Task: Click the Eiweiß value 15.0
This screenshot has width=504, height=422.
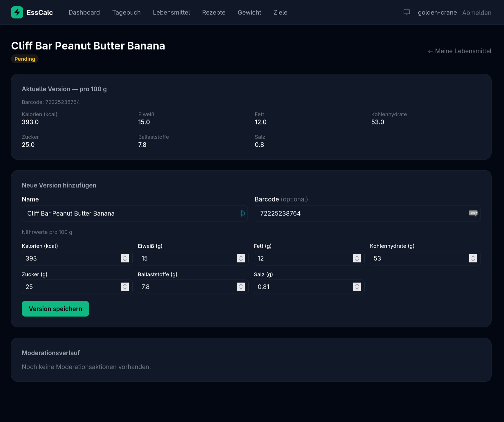Action: (x=144, y=122)
